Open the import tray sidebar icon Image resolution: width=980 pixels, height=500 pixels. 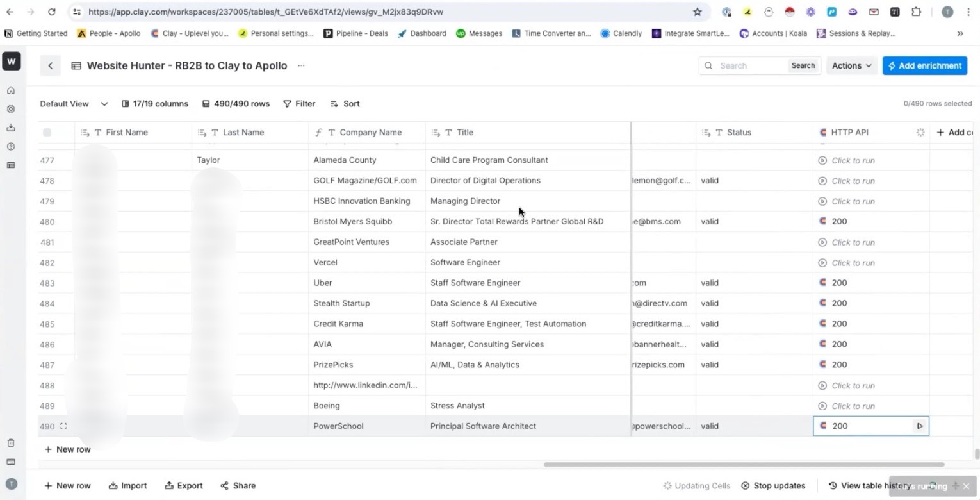[11, 128]
